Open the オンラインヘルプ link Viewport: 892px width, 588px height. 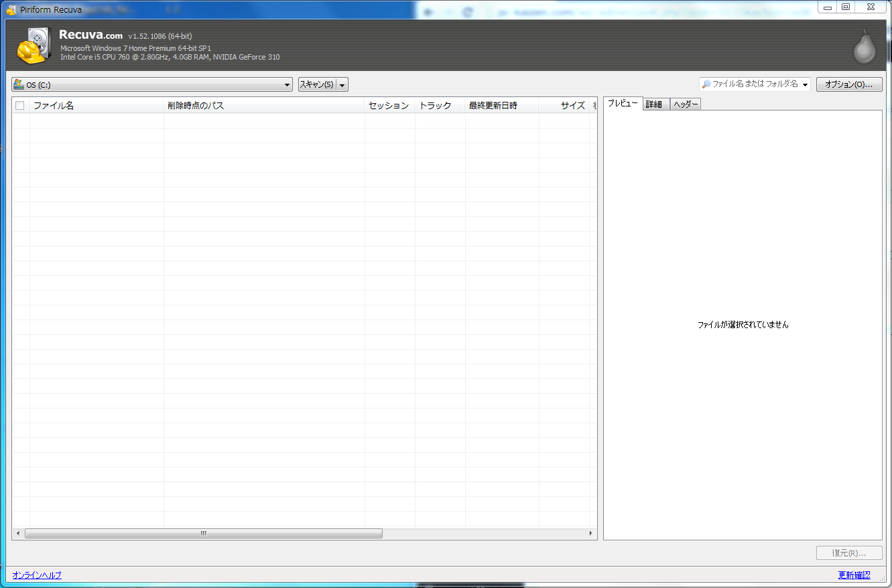click(x=37, y=575)
